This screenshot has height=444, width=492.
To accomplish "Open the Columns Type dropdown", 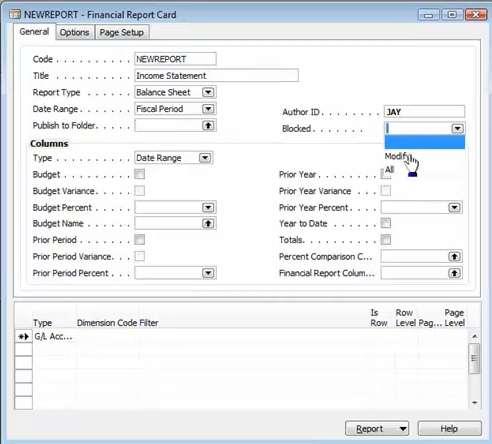I will pyautogui.click(x=205, y=158).
